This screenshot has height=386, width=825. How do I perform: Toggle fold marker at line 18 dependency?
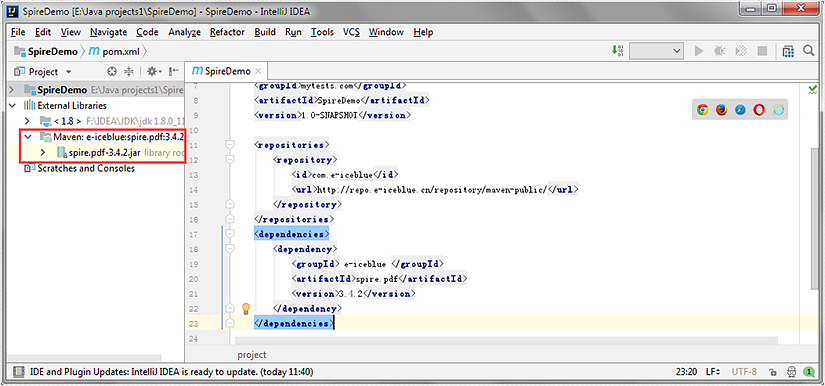click(229, 248)
